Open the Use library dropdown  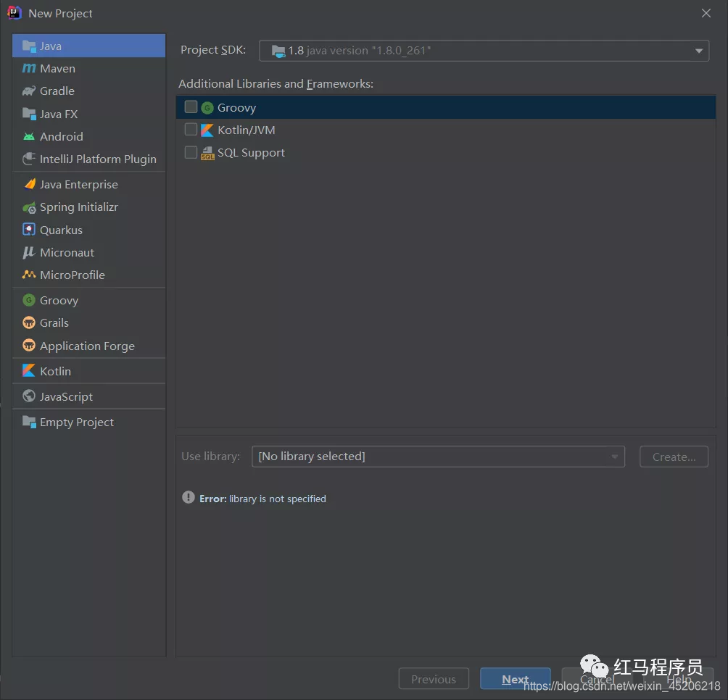[x=438, y=457]
